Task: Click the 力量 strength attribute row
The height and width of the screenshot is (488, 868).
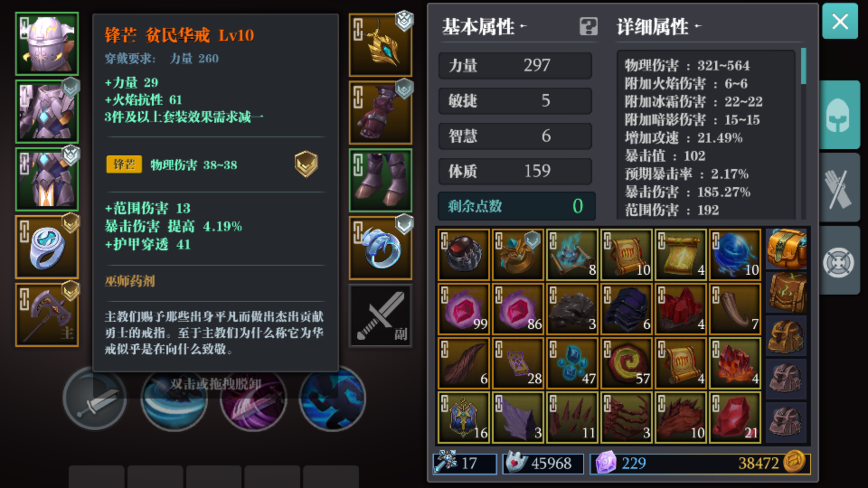Action: click(515, 66)
